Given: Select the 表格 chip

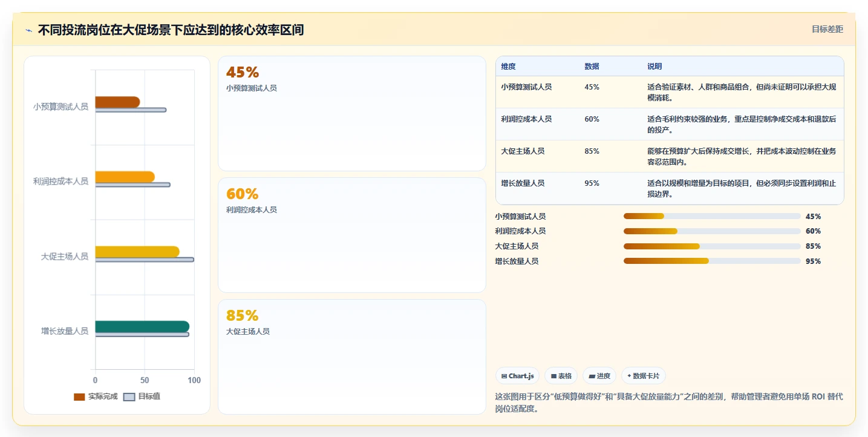Looking at the screenshot, I should click(x=561, y=376).
